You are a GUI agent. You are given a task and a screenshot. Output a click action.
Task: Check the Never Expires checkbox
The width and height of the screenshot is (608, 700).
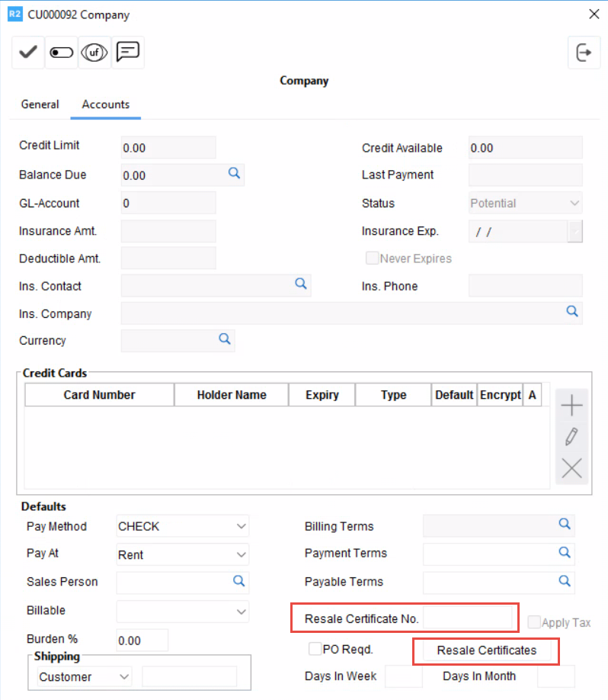pyautogui.click(x=373, y=258)
